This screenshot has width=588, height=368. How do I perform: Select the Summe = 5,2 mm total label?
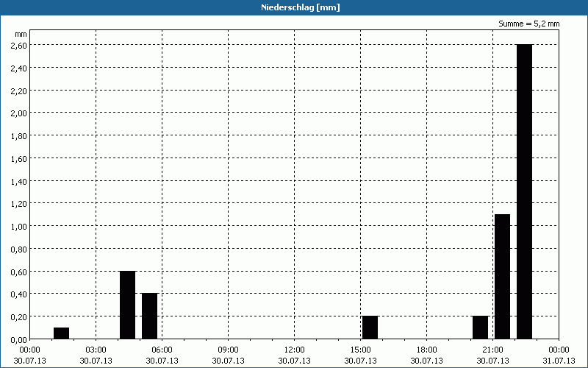(x=528, y=24)
